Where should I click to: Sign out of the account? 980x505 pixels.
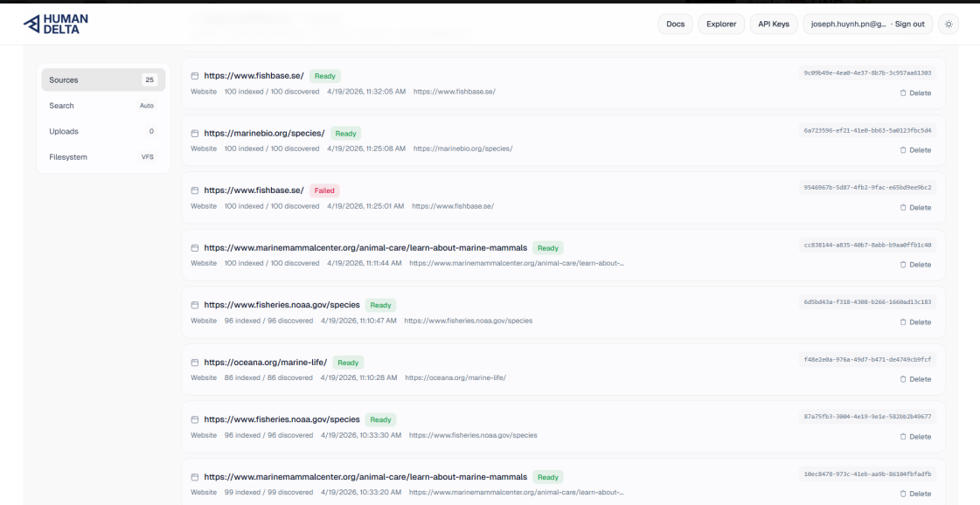909,24
